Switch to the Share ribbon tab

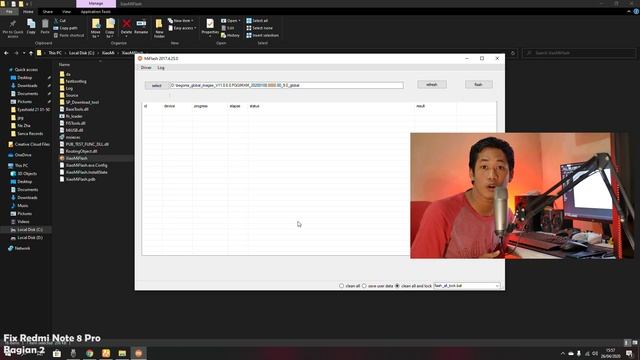coord(48,11)
